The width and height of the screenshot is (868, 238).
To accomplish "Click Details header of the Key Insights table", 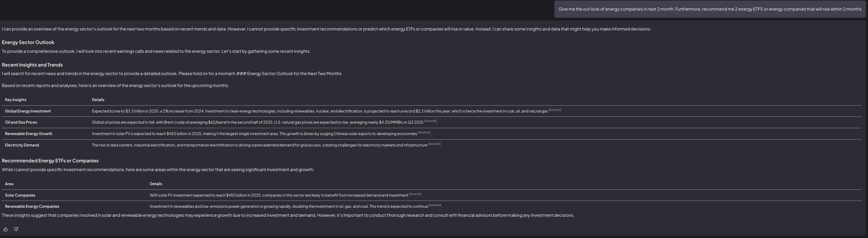I will click(x=98, y=99).
